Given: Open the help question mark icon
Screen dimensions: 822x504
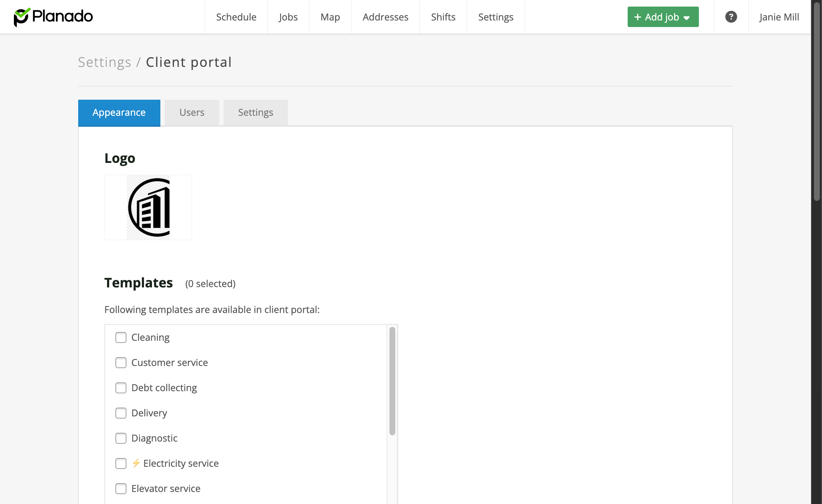Looking at the screenshot, I should tap(731, 17).
